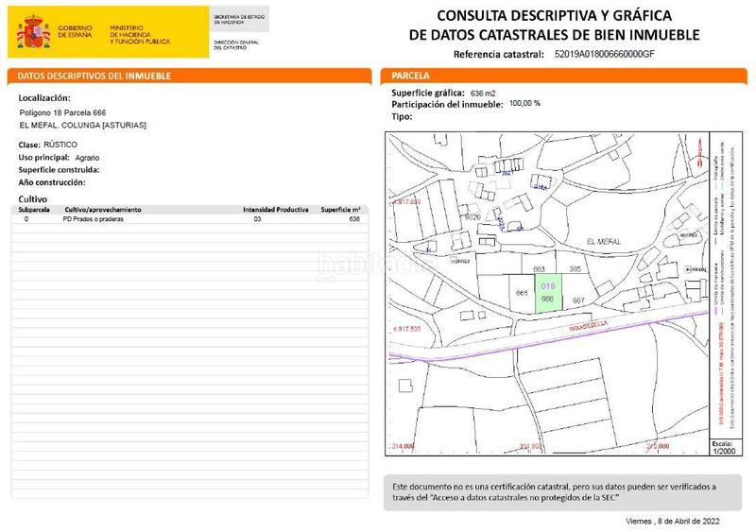Click parcel number 665 on the map
The height and width of the screenshot is (532, 756).
(522, 293)
